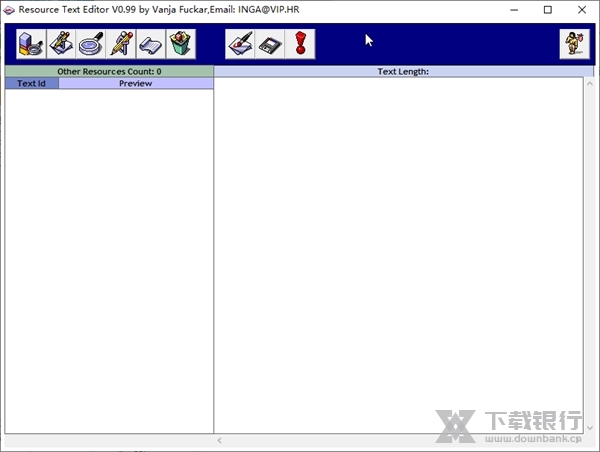Close the Resource Text Editor window
Screen dimensions: 600x452
point(582,10)
